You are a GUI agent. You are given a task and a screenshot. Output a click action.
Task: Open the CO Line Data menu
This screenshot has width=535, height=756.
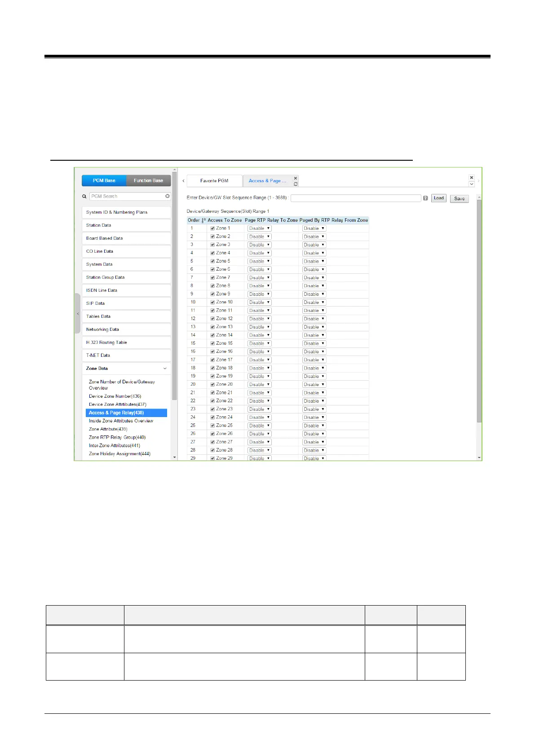[126, 251]
